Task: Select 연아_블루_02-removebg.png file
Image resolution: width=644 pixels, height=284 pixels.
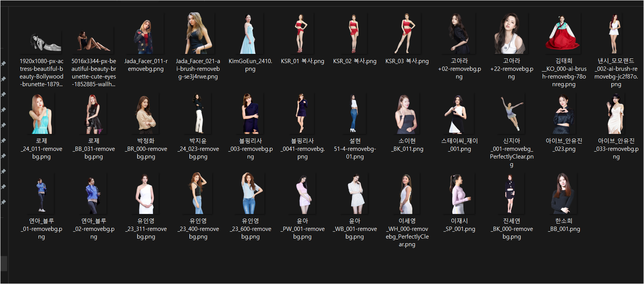Action: [x=93, y=195]
